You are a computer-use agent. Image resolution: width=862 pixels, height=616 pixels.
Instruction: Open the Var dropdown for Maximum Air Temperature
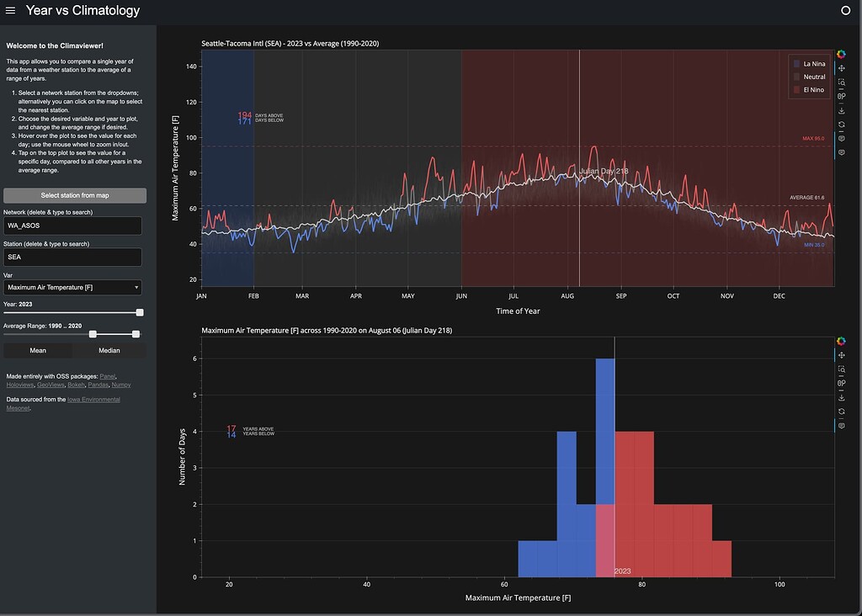point(72,288)
